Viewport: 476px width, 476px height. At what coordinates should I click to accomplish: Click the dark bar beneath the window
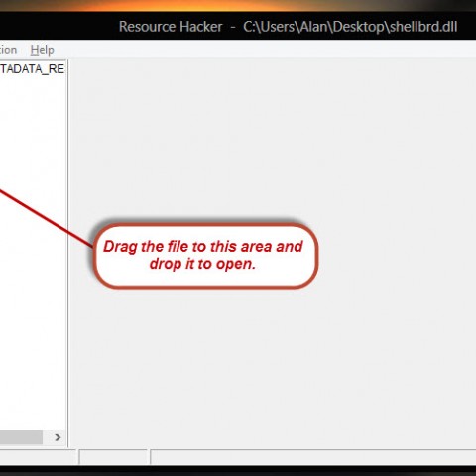point(238,471)
